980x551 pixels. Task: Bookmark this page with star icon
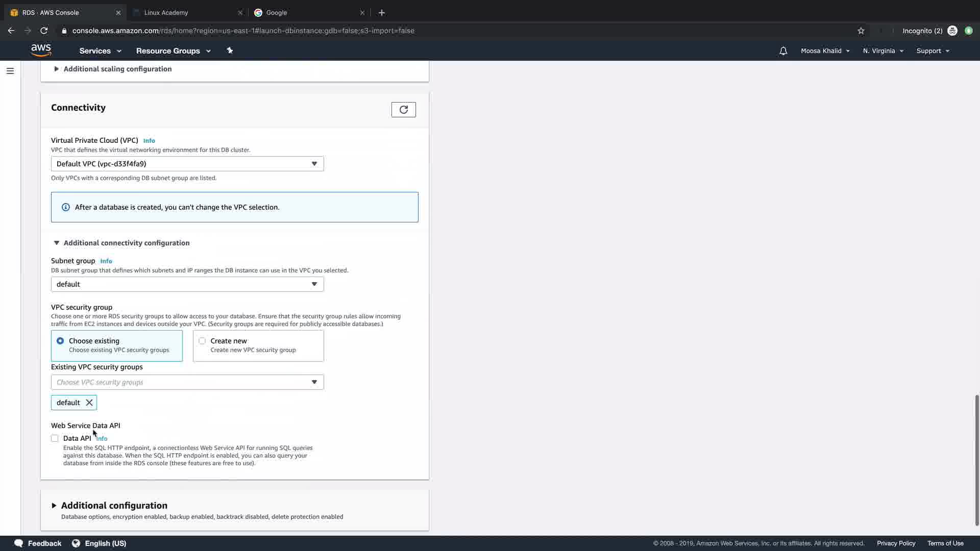(x=861, y=31)
